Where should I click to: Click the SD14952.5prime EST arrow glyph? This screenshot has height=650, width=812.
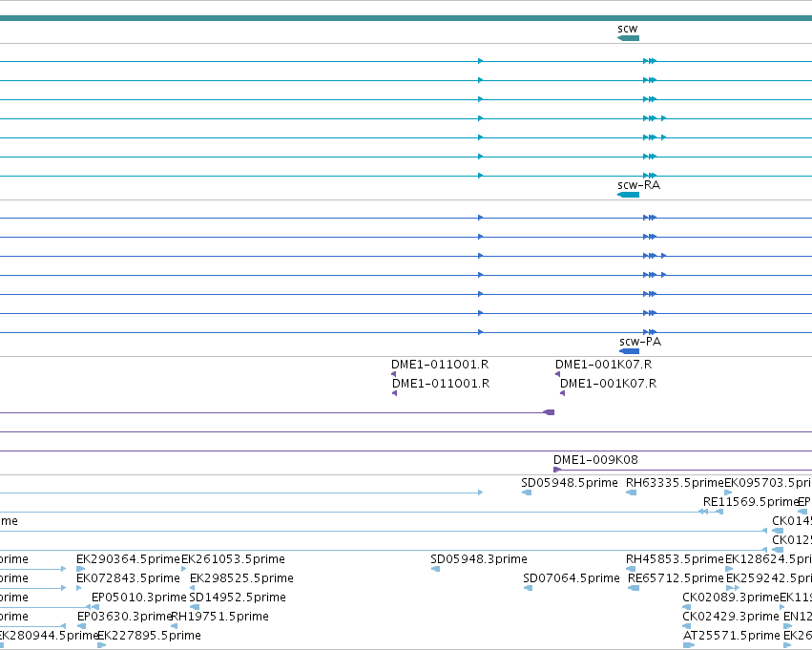coord(195,607)
